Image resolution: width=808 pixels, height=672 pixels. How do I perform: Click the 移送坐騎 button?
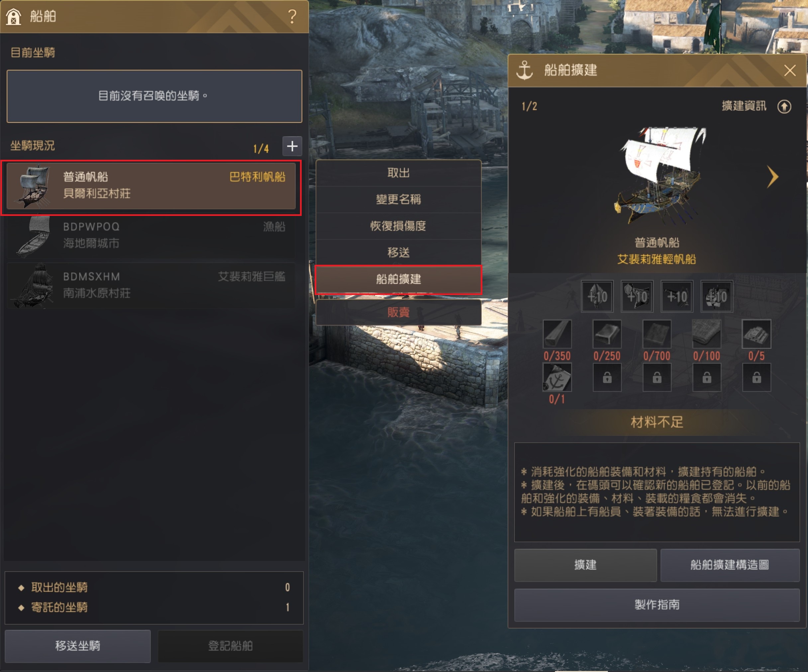coord(78,646)
